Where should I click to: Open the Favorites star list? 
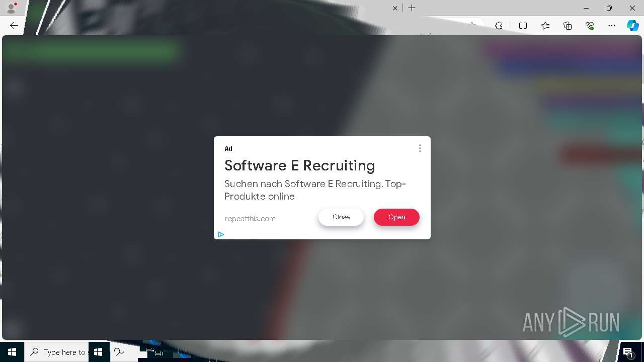click(x=545, y=26)
